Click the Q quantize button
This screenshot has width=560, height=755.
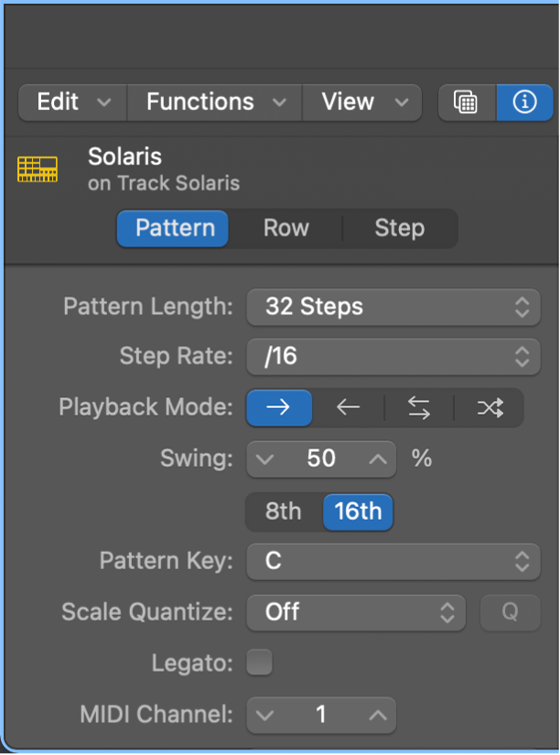510,611
